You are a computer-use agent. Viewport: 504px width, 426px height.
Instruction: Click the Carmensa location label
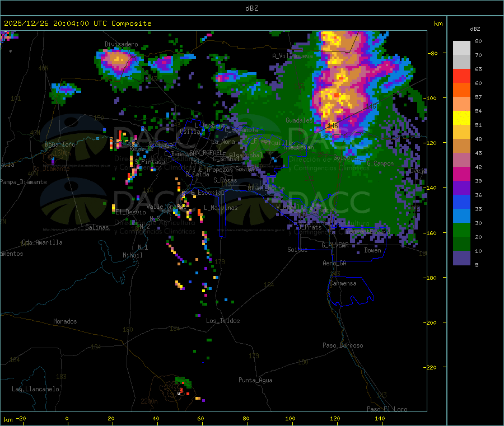[343, 283]
